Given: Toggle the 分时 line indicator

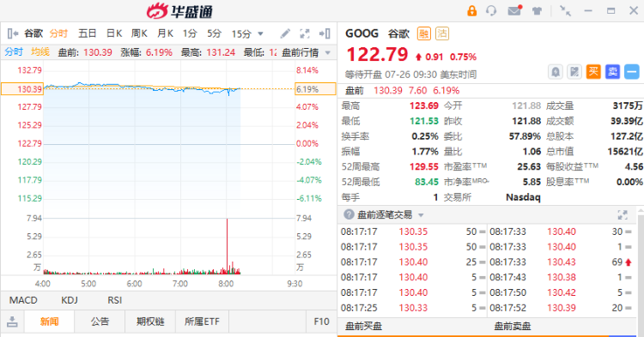Looking at the screenshot, I should 14,52.
